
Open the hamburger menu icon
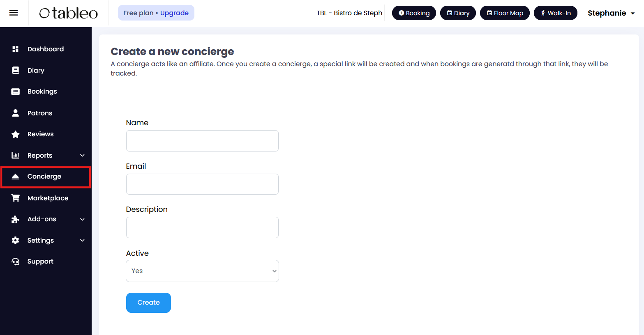click(14, 13)
